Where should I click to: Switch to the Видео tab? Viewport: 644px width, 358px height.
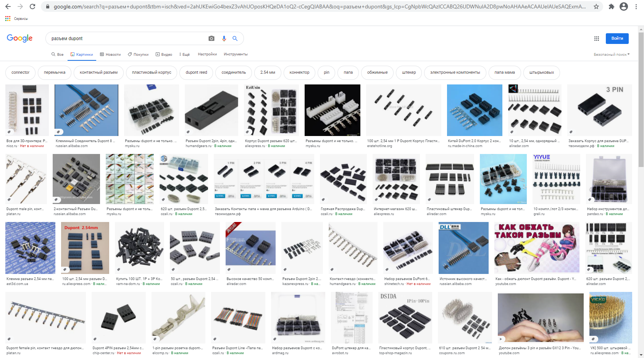click(164, 54)
